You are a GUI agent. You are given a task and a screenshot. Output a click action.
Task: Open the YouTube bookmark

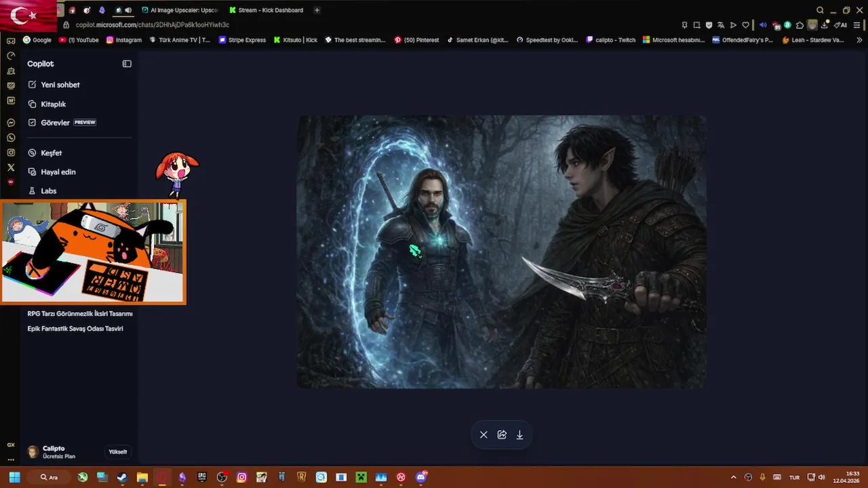click(x=79, y=40)
